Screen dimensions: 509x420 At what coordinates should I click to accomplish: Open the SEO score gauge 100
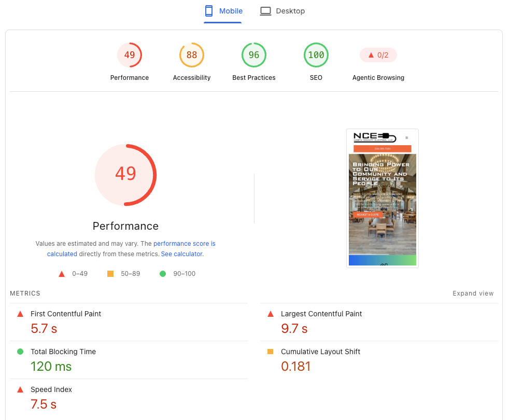pos(316,55)
